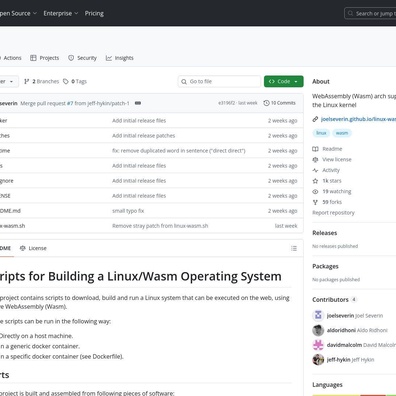Open commit hash e3196f2
Screen dimensions: 396x396
(x=226, y=103)
